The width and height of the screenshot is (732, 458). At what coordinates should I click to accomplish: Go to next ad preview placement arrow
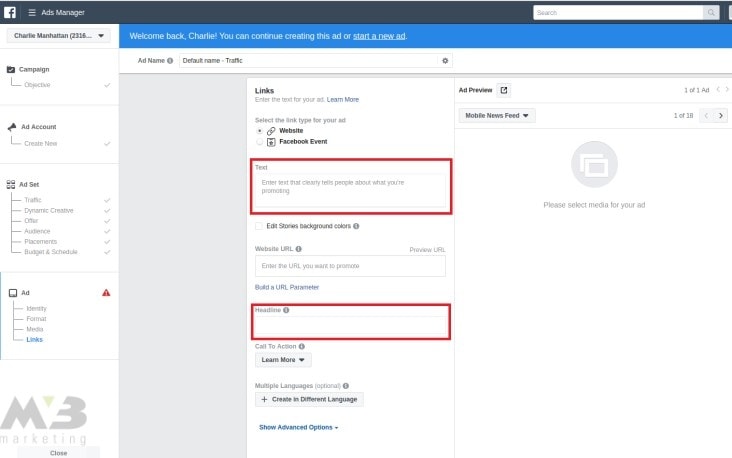pos(721,115)
